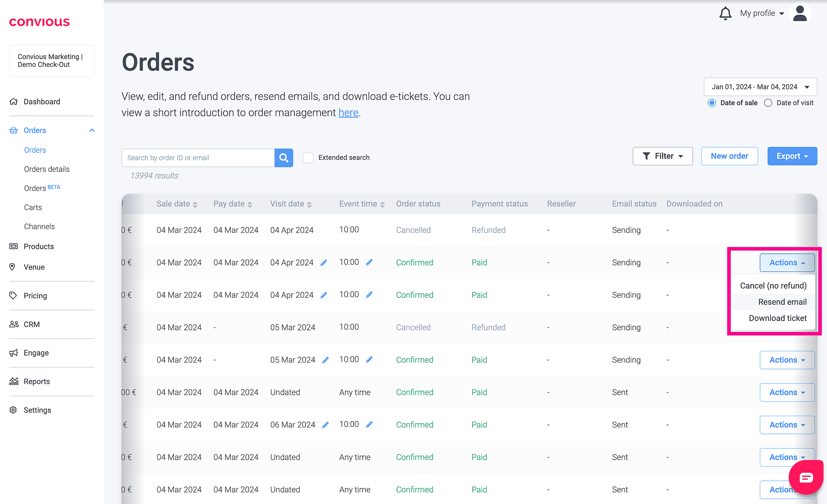Click the Downloaded on column header
Screen dimensions: 827x504
[x=694, y=204]
